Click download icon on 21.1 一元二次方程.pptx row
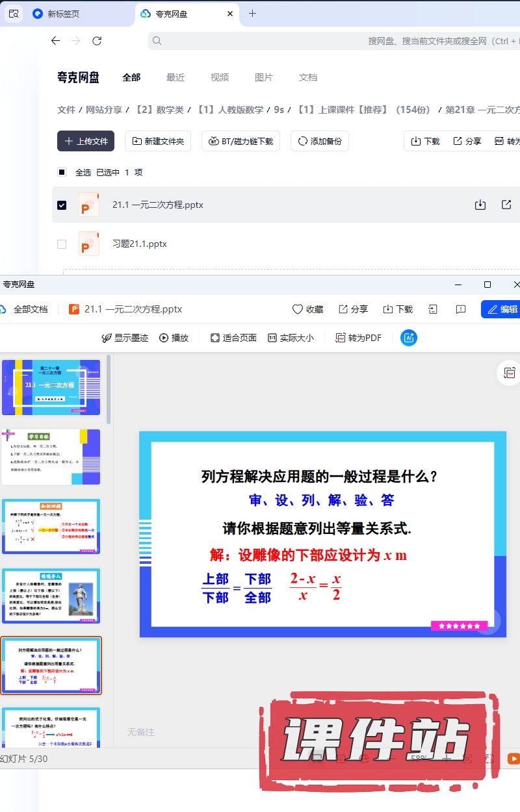 [480, 205]
